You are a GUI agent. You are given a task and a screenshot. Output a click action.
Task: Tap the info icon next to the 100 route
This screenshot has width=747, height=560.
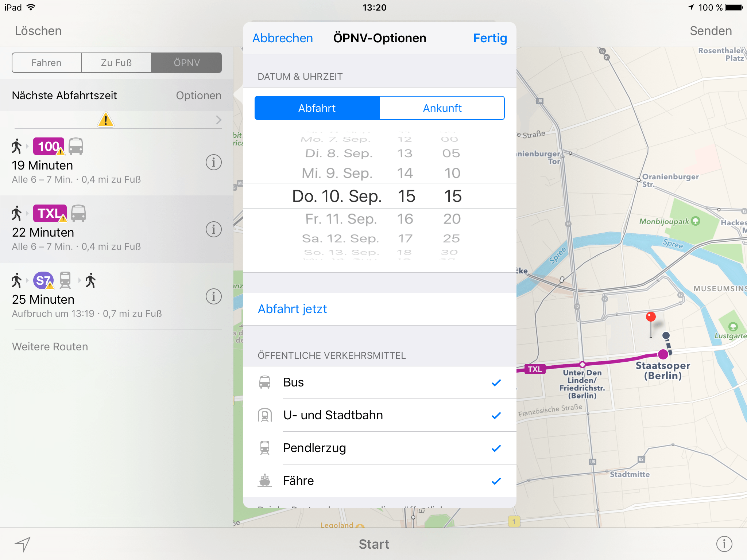tap(213, 163)
